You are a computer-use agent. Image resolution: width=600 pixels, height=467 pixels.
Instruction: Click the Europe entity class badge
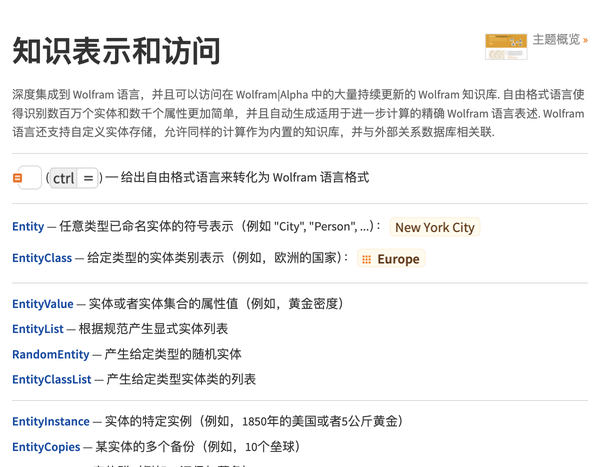(391, 259)
